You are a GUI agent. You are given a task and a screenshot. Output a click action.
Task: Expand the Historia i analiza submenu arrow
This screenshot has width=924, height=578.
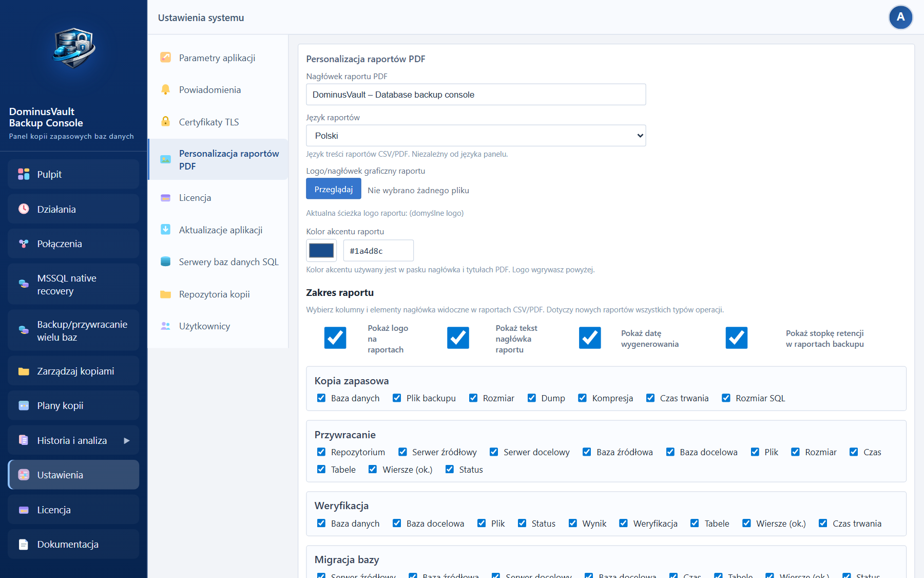point(127,440)
